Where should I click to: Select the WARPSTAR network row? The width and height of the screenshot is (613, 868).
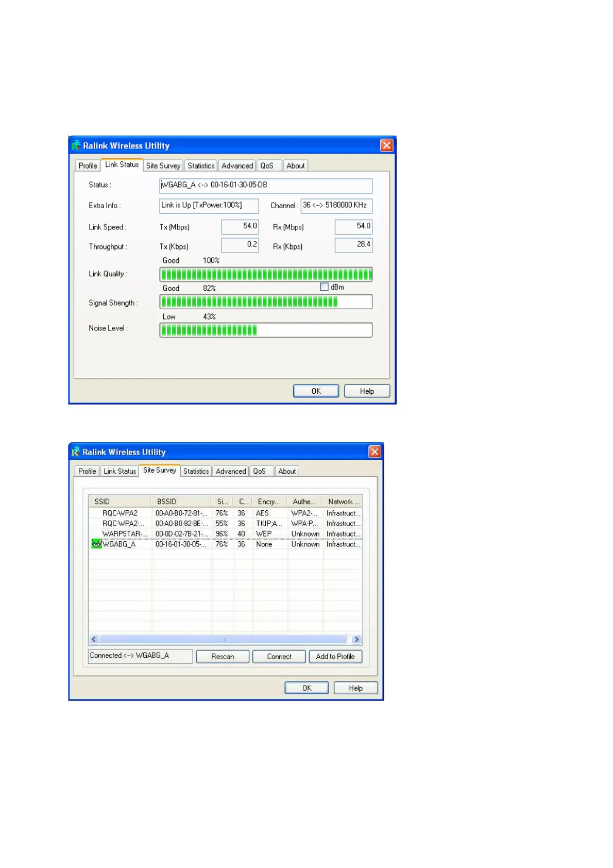(226, 534)
